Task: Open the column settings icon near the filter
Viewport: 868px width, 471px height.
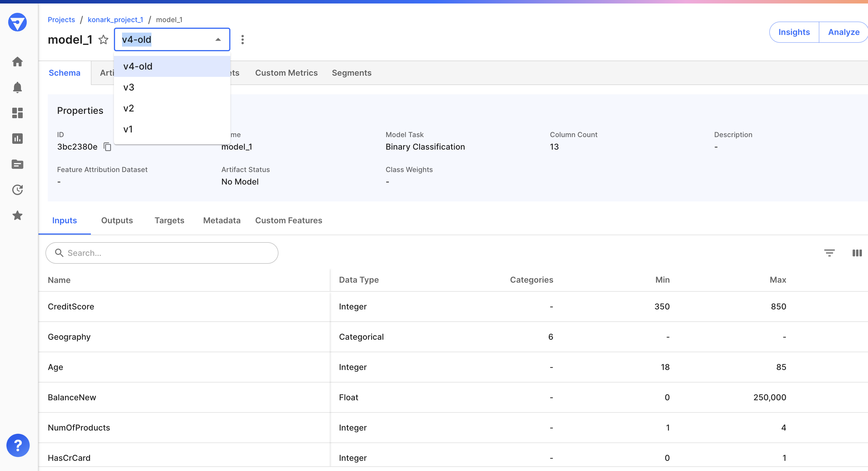Action: pos(857,252)
